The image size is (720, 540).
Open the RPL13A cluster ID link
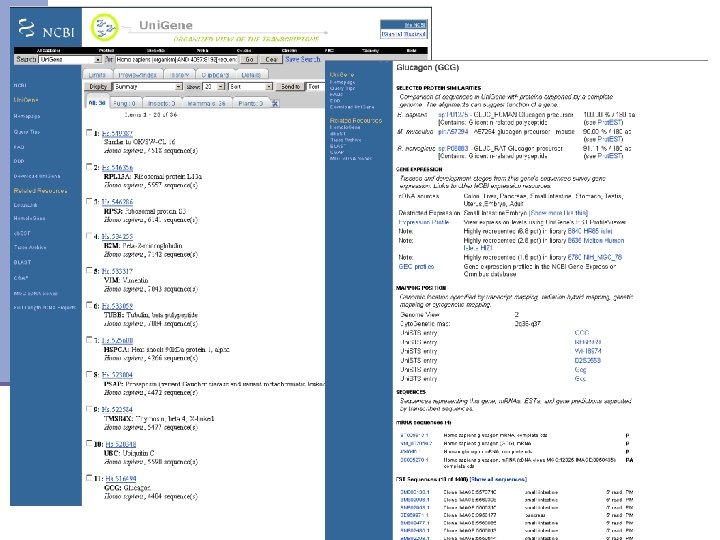117,168
